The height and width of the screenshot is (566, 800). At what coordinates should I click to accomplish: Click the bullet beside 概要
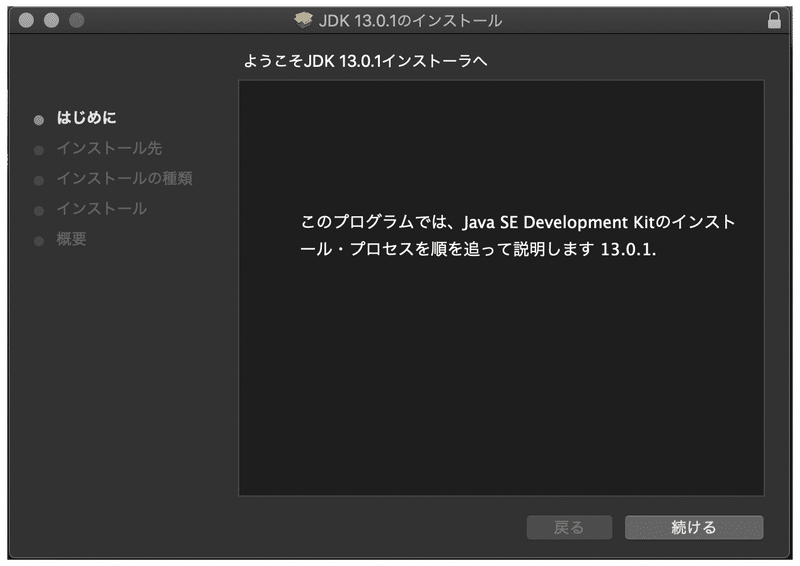[39, 241]
